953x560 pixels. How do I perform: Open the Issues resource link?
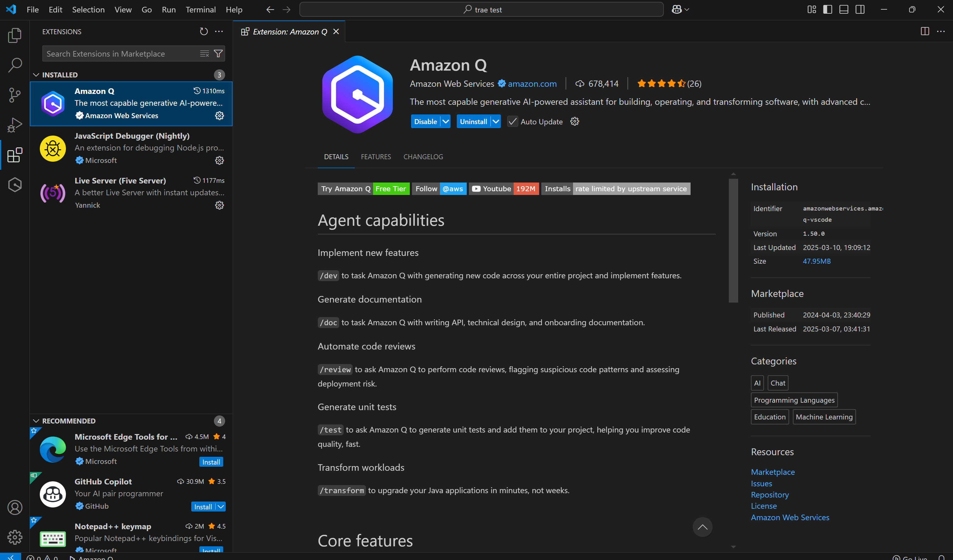point(761,483)
